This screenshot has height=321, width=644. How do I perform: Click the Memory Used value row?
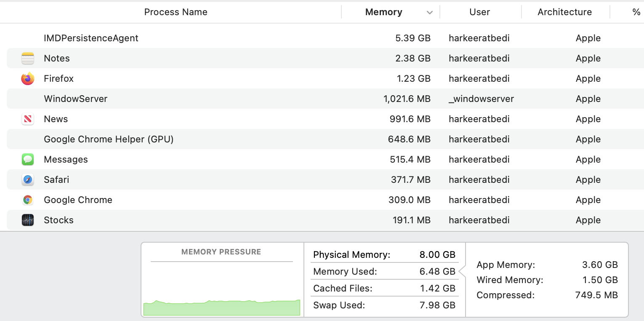tap(384, 272)
